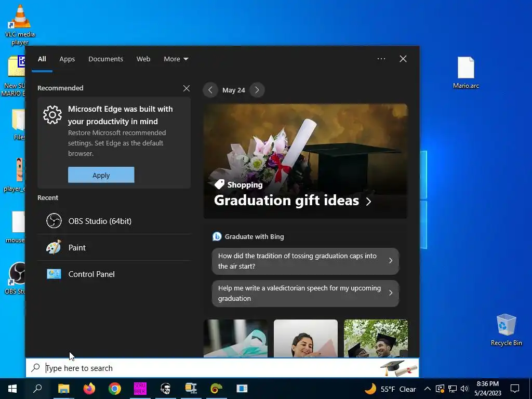Image resolution: width=532 pixels, height=399 pixels.
Task: Open the blue window app on taskbar
Action: (x=242, y=389)
